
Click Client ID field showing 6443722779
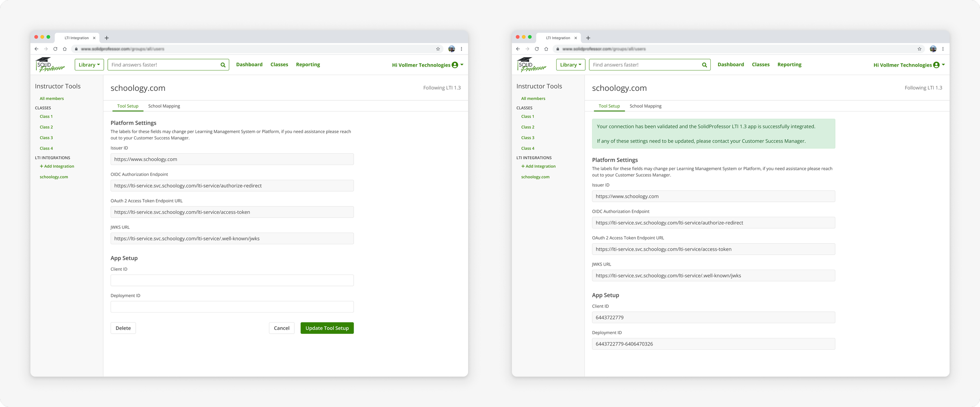[713, 318]
